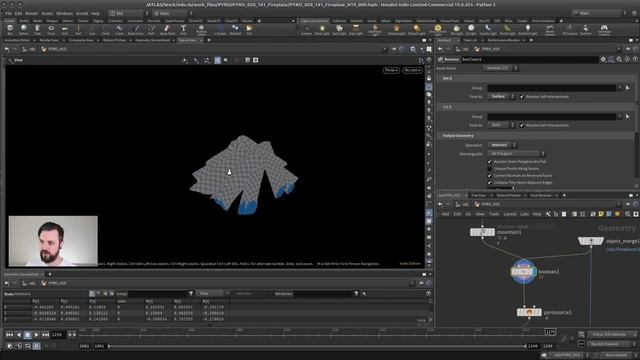This screenshot has height=360, width=640.
Task: Select the object_merge1 node
Action: 591,241
